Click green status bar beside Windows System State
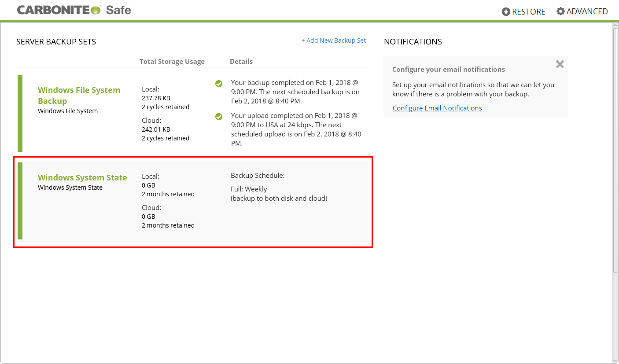 point(20,201)
